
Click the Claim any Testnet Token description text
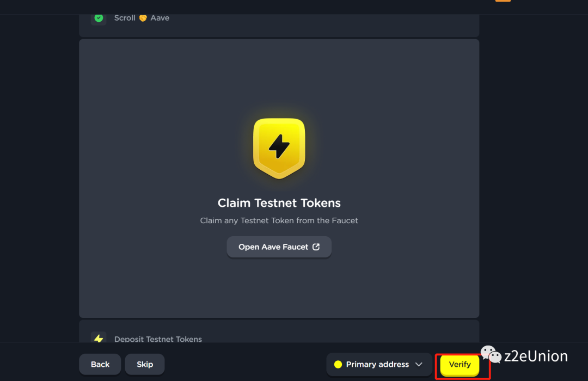(x=279, y=220)
